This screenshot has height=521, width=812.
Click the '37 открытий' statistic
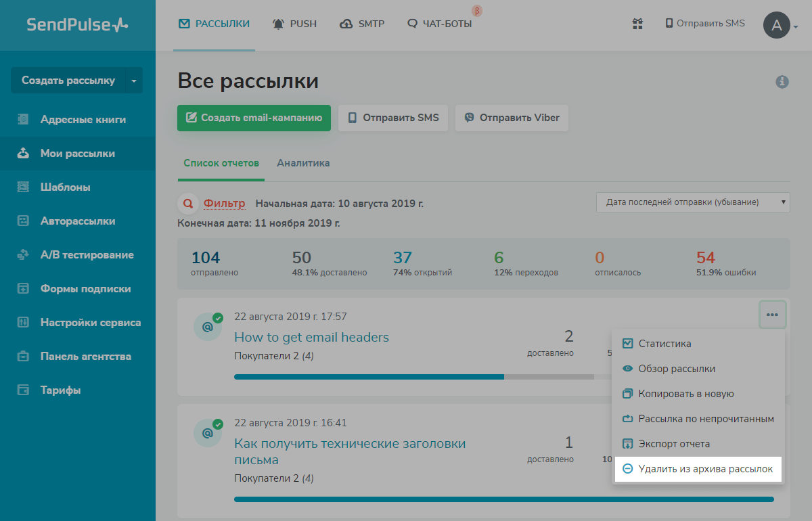tap(423, 264)
